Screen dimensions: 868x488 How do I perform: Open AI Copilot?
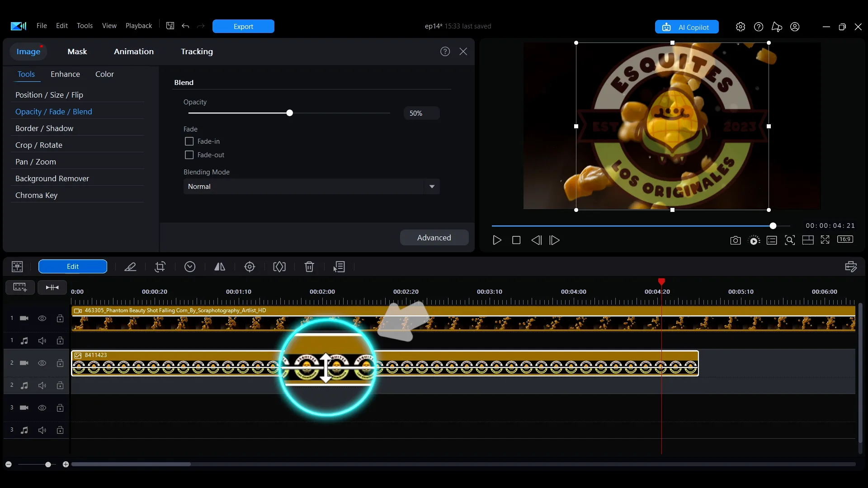coord(687,27)
